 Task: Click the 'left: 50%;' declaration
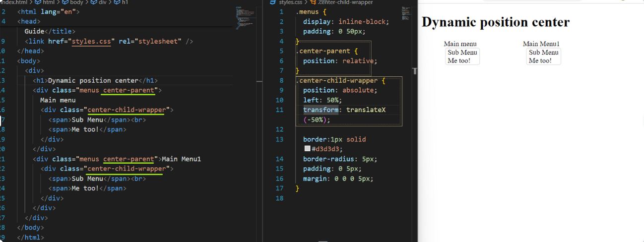(322, 100)
